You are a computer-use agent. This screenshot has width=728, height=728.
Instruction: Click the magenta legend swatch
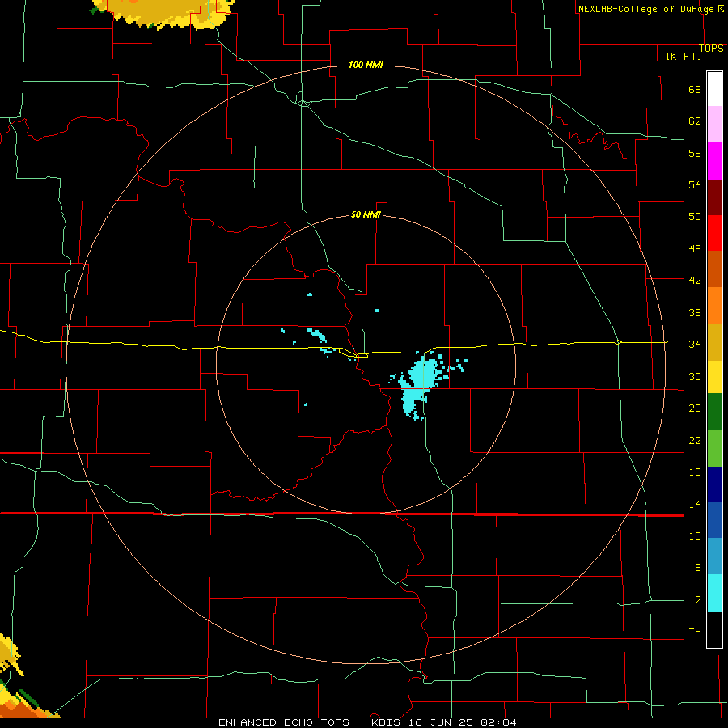714,161
